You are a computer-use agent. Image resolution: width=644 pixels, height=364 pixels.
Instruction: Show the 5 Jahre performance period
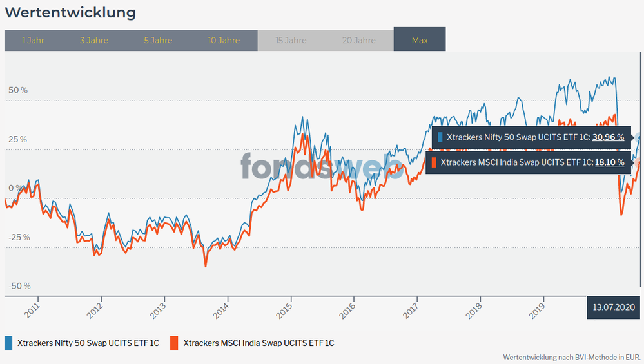pos(158,40)
